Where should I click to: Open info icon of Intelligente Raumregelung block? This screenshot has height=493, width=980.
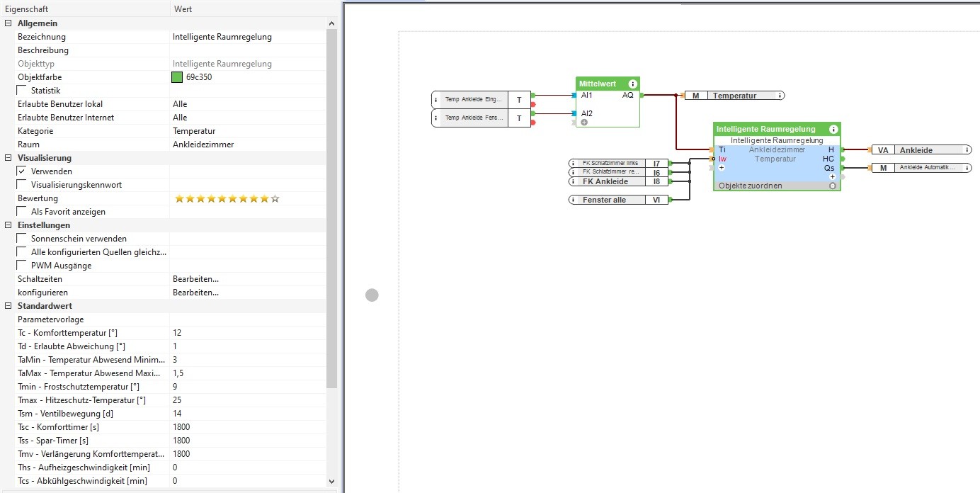click(833, 130)
